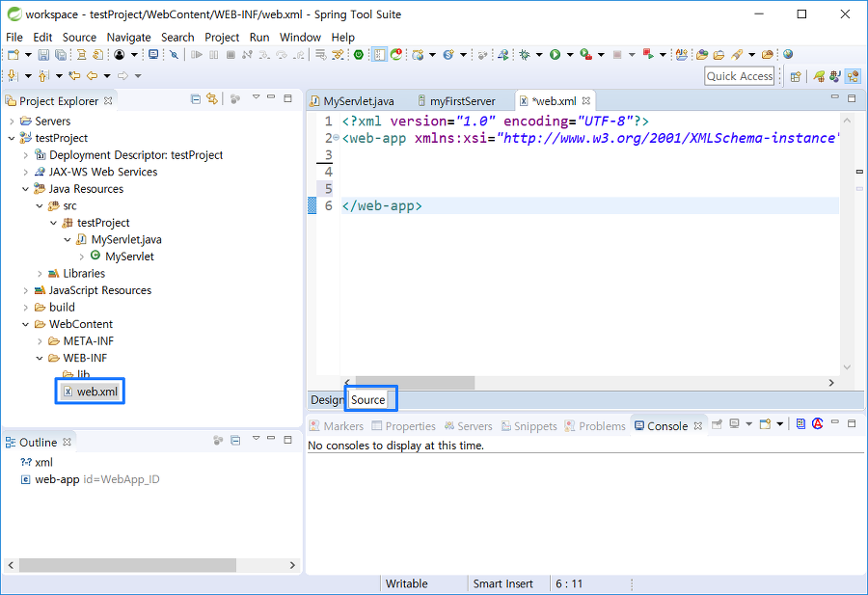The image size is (868, 595).
Task: Click the New file wizard toolbar icon
Action: coord(14,54)
